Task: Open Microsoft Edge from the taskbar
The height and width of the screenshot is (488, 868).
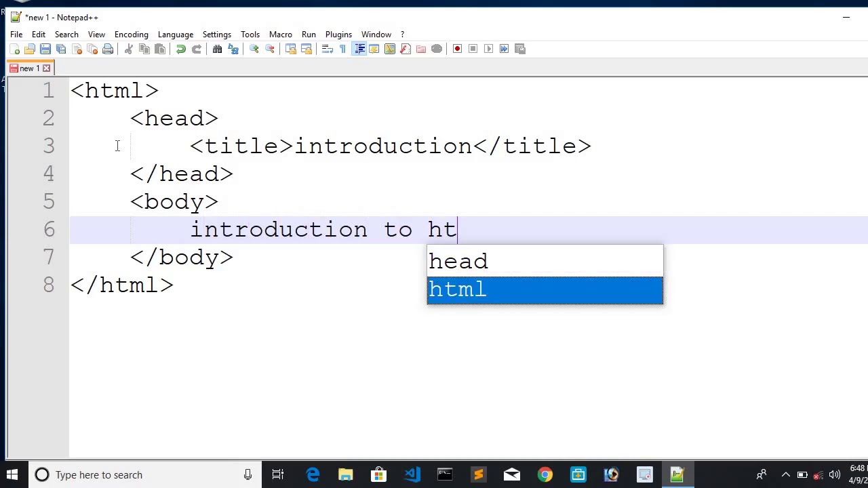Action: (313, 474)
